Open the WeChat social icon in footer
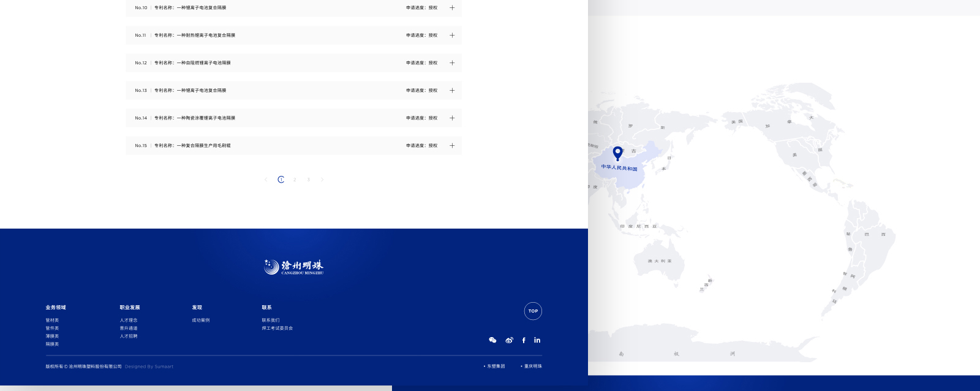The height and width of the screenshot is (391, 980). 492,340
